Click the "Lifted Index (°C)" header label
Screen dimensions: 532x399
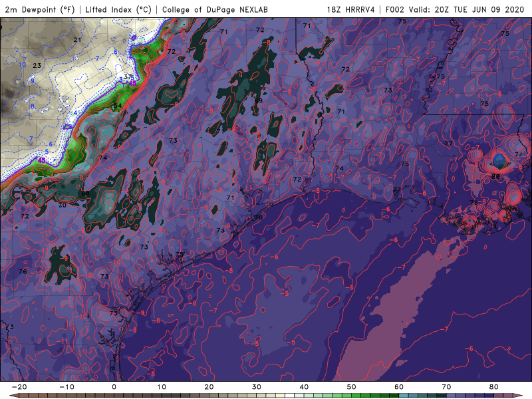118,10
